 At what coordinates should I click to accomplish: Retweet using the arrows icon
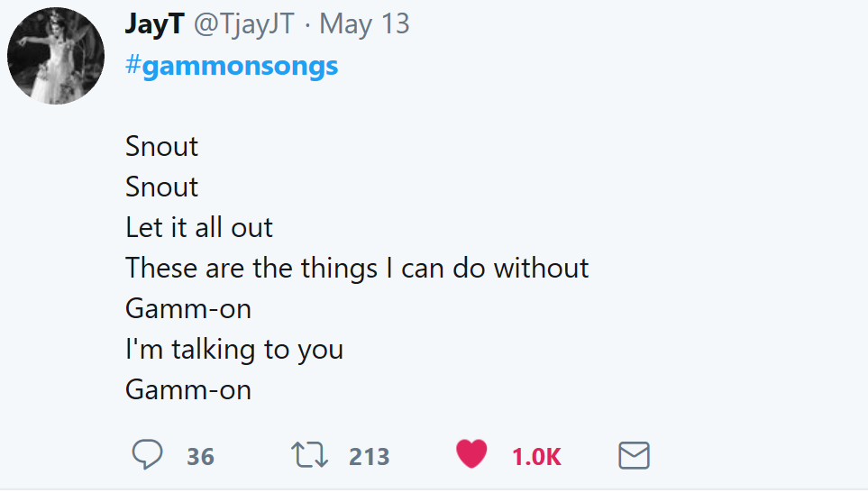[312, 455]
